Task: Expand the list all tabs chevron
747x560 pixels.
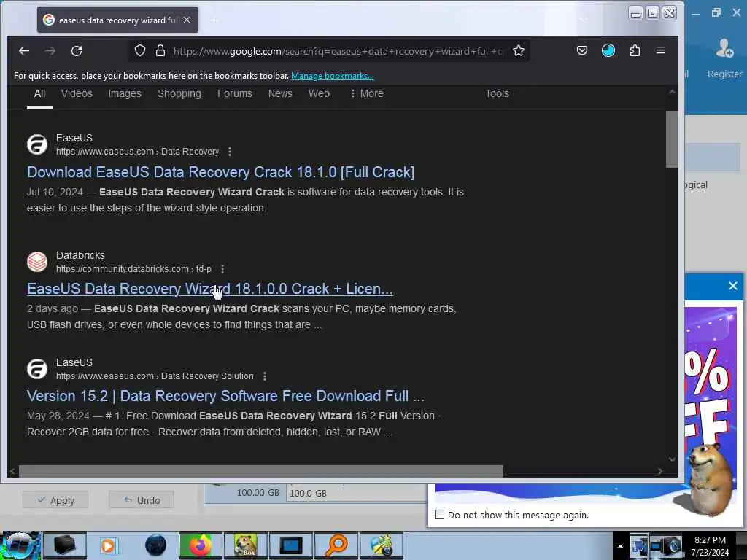Action: (x=583, y=20)
